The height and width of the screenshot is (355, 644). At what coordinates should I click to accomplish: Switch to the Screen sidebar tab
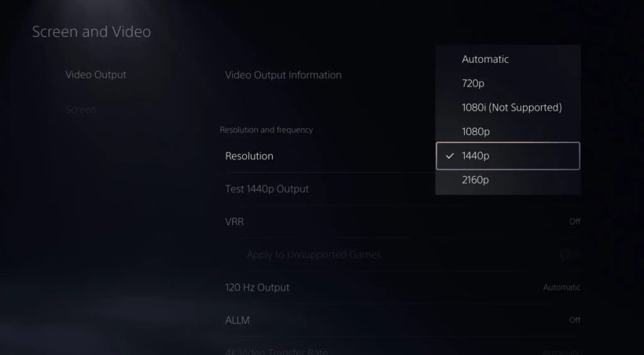click(81, 109)
